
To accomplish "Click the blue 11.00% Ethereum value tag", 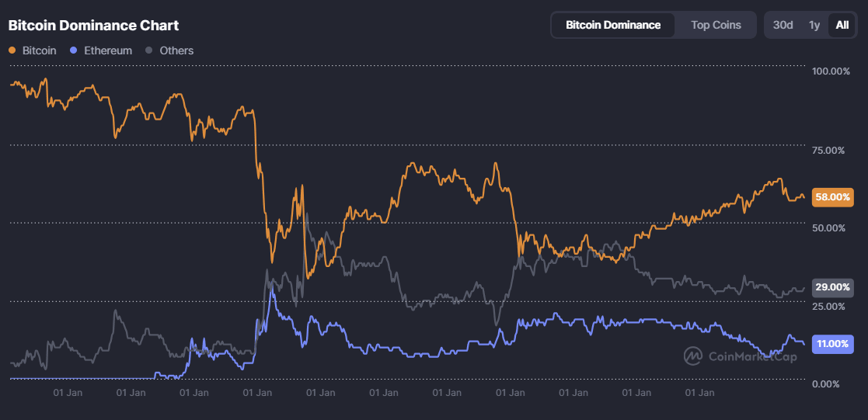I will point(832,344).
